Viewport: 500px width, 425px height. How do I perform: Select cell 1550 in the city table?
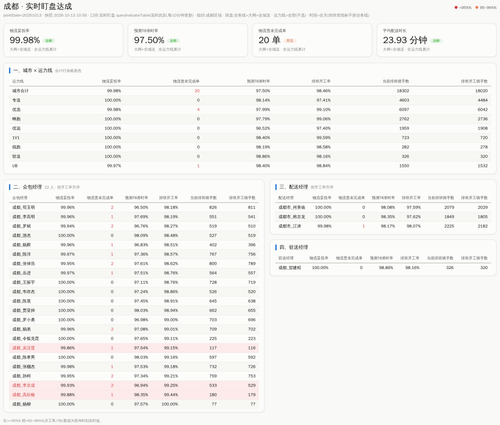(x=404, y=166)
